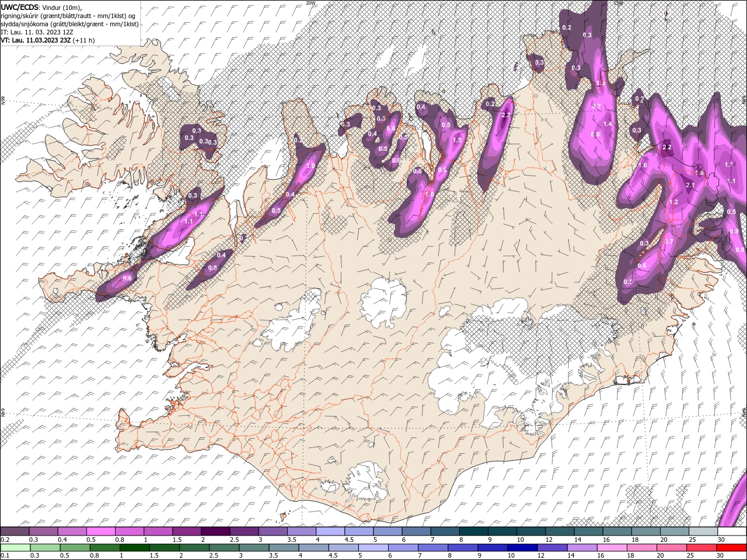Click the 2–2.5 swatch in the lower rain legend

[x=194, y=548]
